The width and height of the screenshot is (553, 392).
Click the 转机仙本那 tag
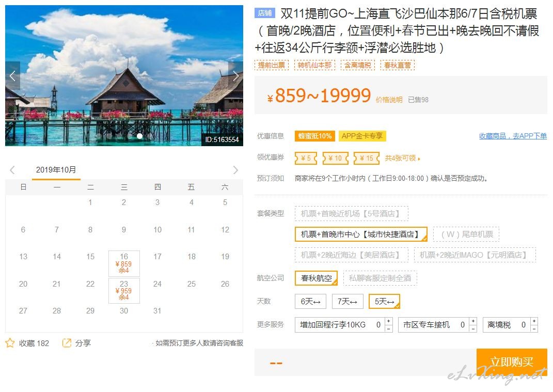314,65
